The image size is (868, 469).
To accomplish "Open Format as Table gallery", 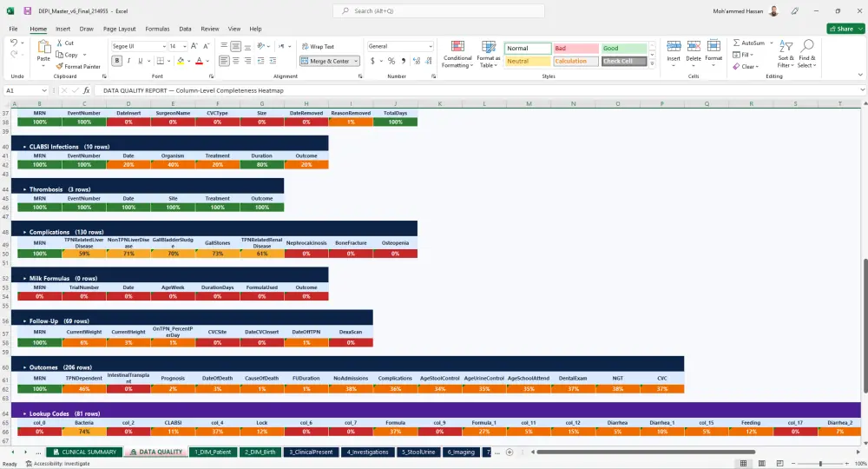I will click(x=488, y=54).
